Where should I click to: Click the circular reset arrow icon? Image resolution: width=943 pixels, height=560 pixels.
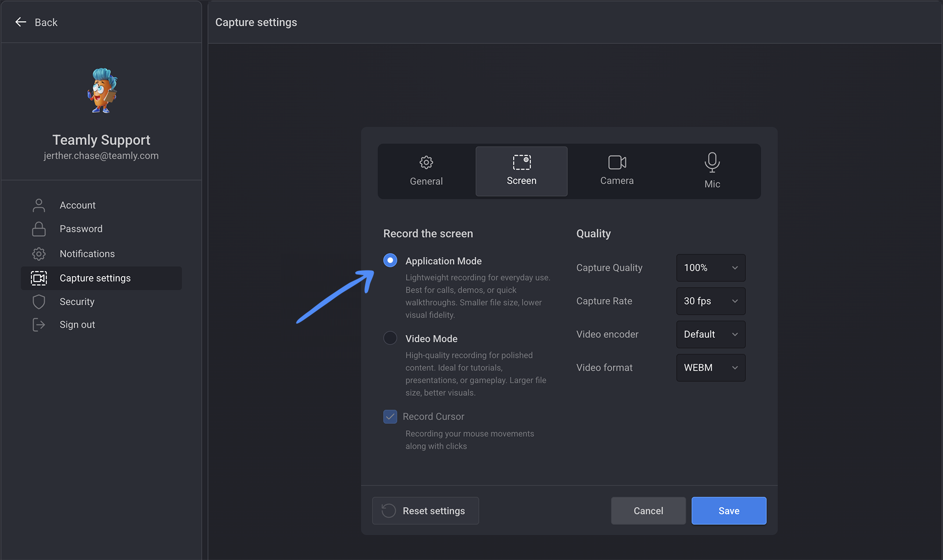coord(389,511)
